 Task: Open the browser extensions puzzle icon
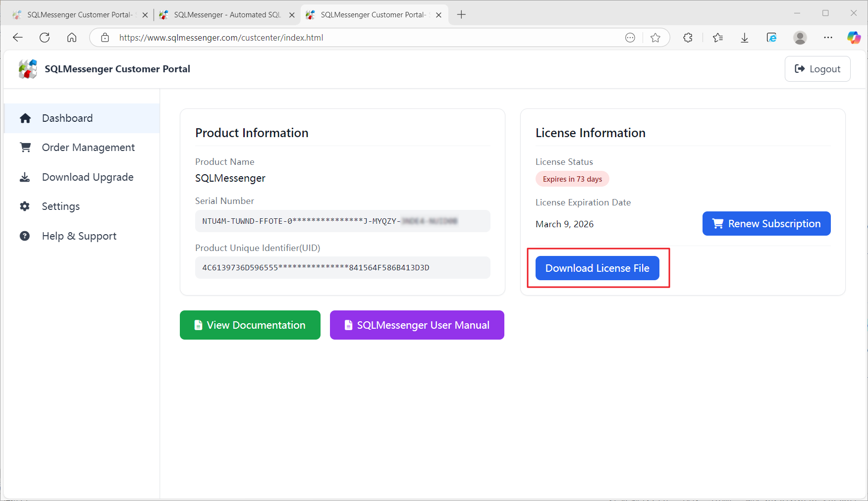click(688, 38)
